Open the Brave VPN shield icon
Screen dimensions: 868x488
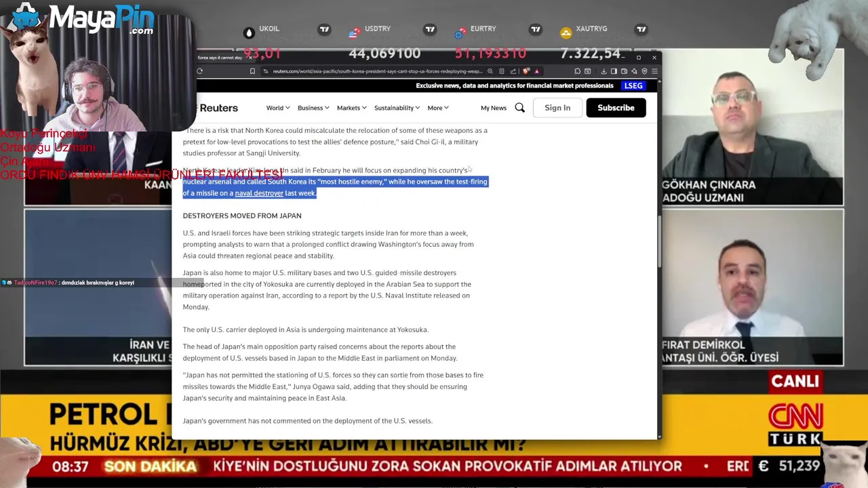click(644, 71)
